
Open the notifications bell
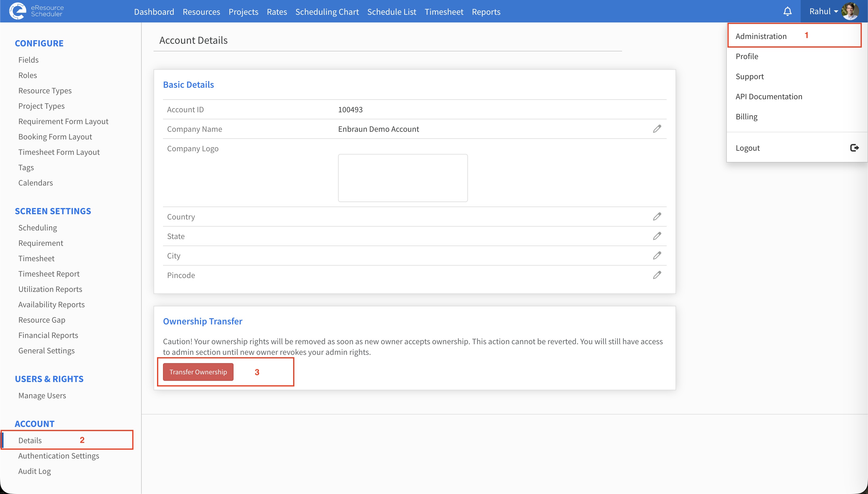[x=787, y=12]
